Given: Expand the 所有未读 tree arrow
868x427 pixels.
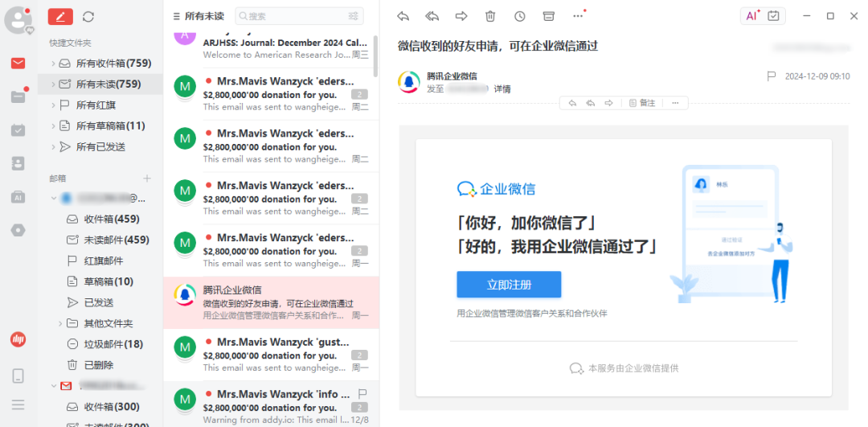Looking at the screenshot, I should click(53, 84).
